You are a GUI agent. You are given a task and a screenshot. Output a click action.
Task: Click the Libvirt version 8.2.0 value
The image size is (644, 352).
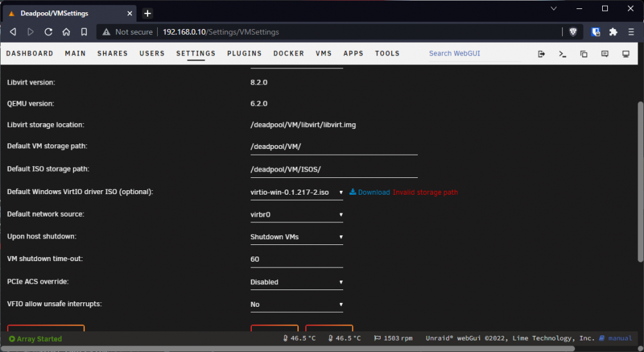[259, 83]
